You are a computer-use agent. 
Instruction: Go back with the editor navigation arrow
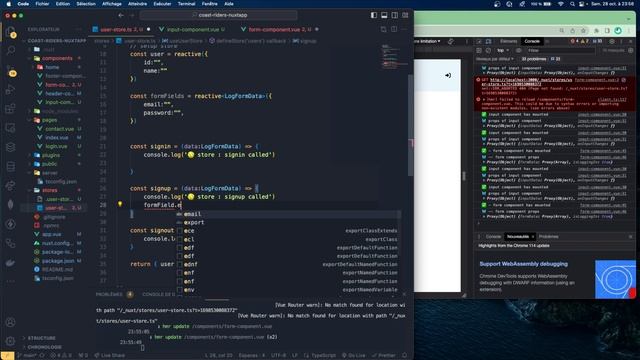(x=121, y=16)
